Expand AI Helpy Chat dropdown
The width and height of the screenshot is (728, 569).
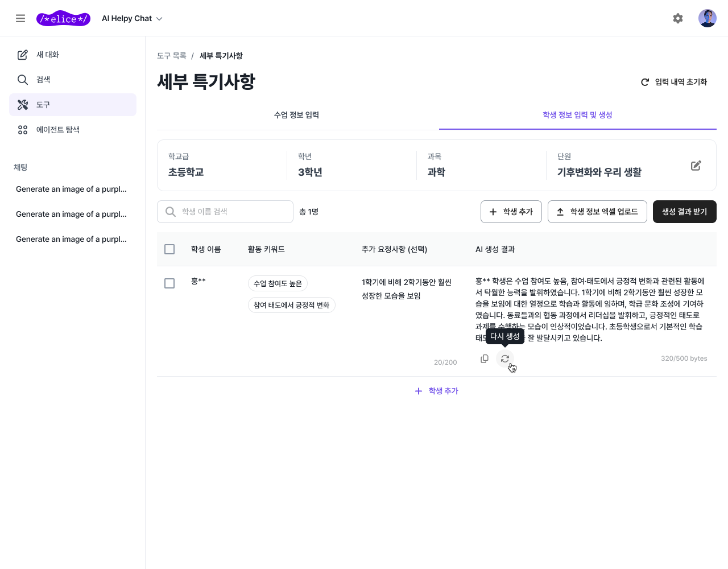pyautogui.click(x=132, y=19)
